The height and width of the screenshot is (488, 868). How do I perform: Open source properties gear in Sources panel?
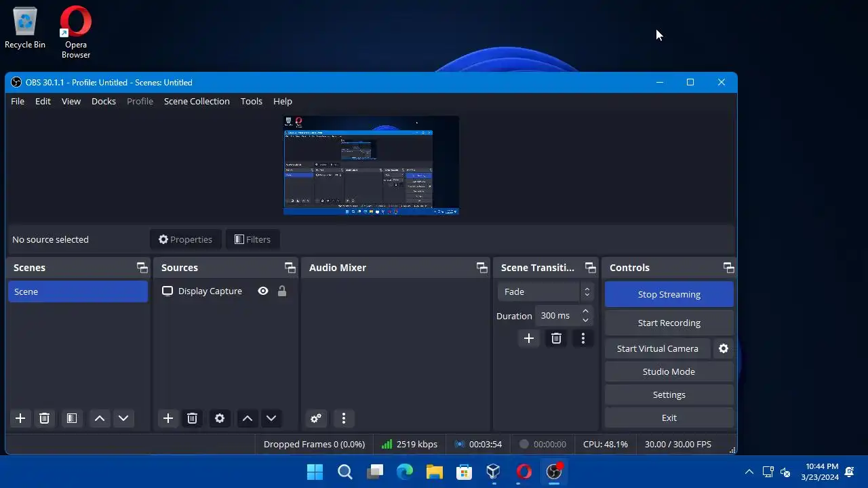click(x=220, y=418)
